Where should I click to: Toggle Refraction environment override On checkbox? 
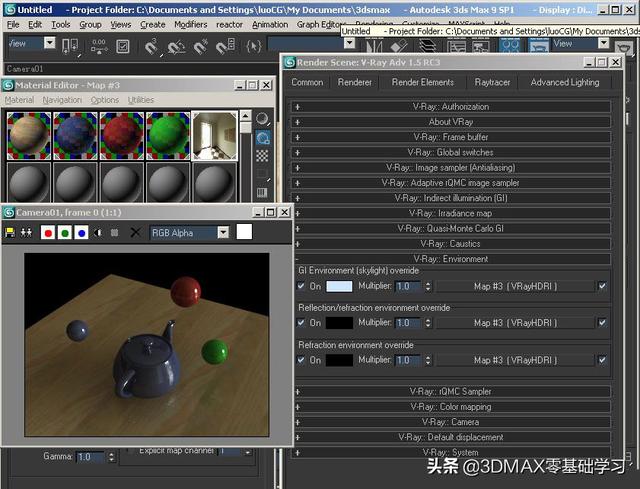(301, 360)
